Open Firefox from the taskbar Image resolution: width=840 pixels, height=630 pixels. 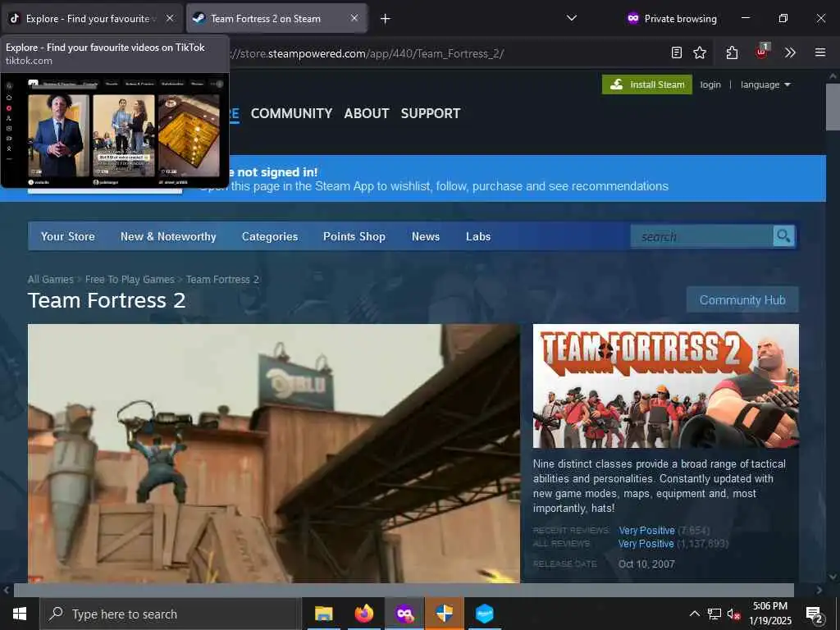pos(363,614)
